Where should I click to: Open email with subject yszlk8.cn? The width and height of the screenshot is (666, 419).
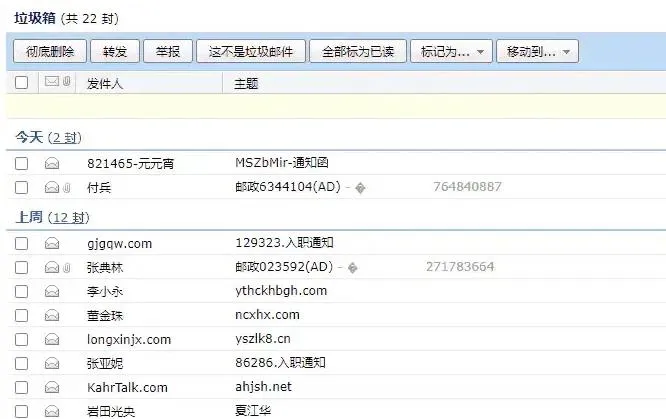click(263, 339)
